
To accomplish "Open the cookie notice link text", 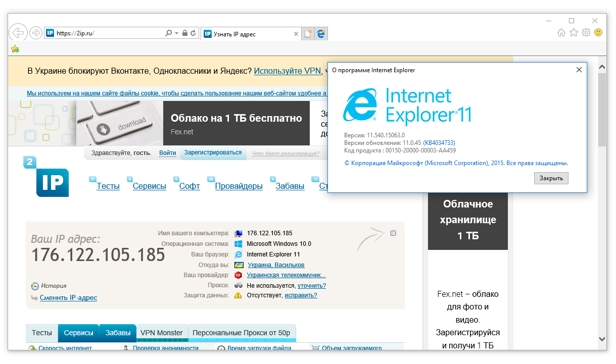I will pos(177,93).
